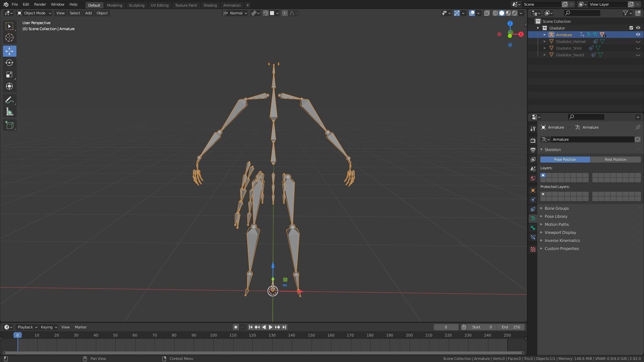Expand the Bone Groups panel
This screenshot has height=362, width=644.
[556, 208]
